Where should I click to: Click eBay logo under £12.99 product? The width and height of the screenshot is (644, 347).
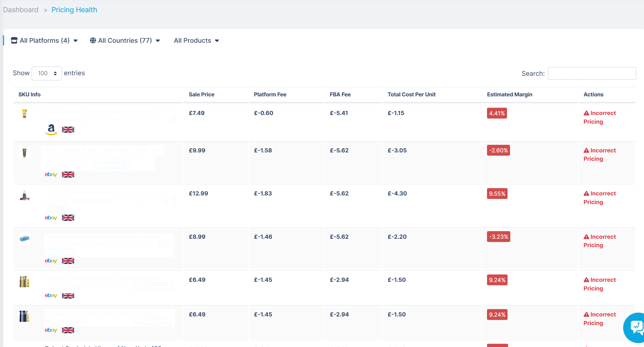51,218
